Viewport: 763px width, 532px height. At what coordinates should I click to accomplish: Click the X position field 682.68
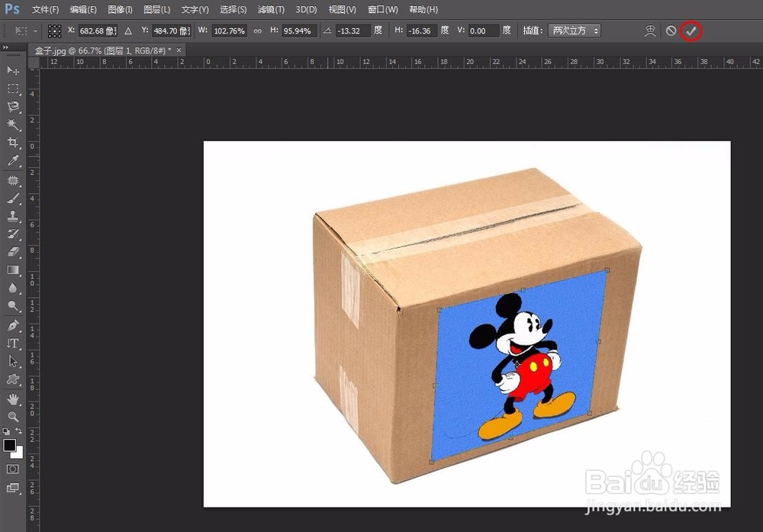[98, 31]
